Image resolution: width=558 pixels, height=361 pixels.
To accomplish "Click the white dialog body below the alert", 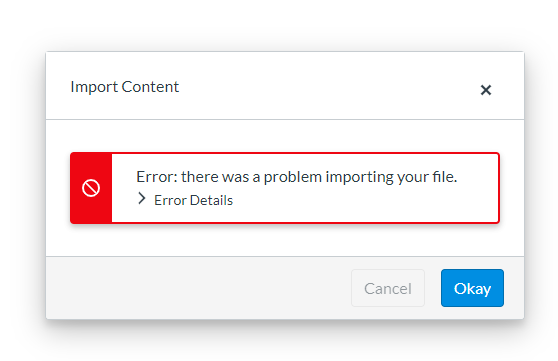I will (x=285, y=240).
